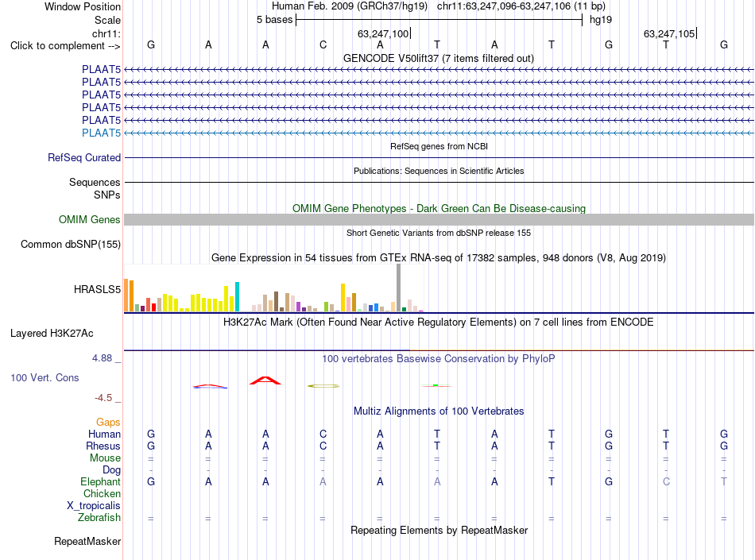Open the OMIM Gene Phenotypes track title
This screenshot has width=755, height=560.
pos(439,208)
